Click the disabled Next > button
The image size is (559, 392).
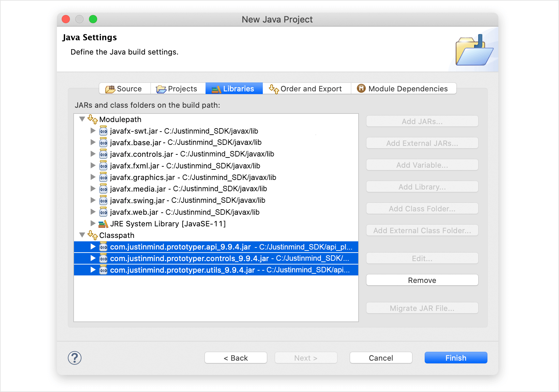pos(306,358)
